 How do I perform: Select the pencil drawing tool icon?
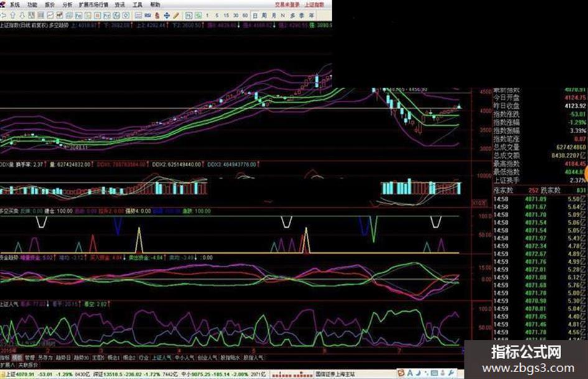176,16
